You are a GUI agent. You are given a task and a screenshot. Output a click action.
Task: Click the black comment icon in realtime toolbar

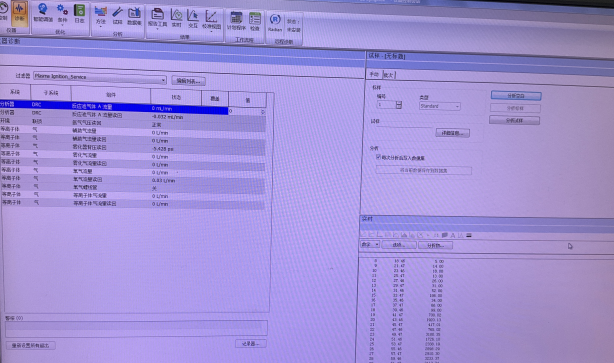tap(444, 235)
